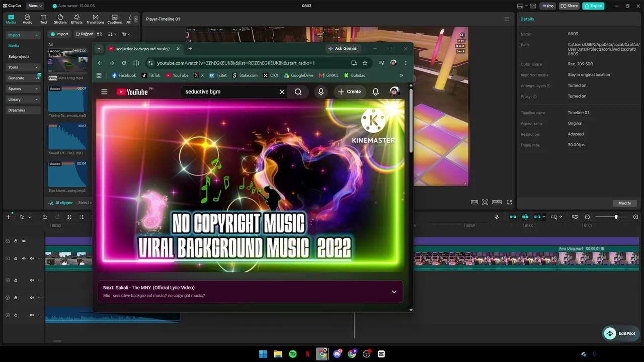The width and height of the screenshot is (644, 362).
Task: Expand the Library section in sidebar
Action: coord(23,100)
